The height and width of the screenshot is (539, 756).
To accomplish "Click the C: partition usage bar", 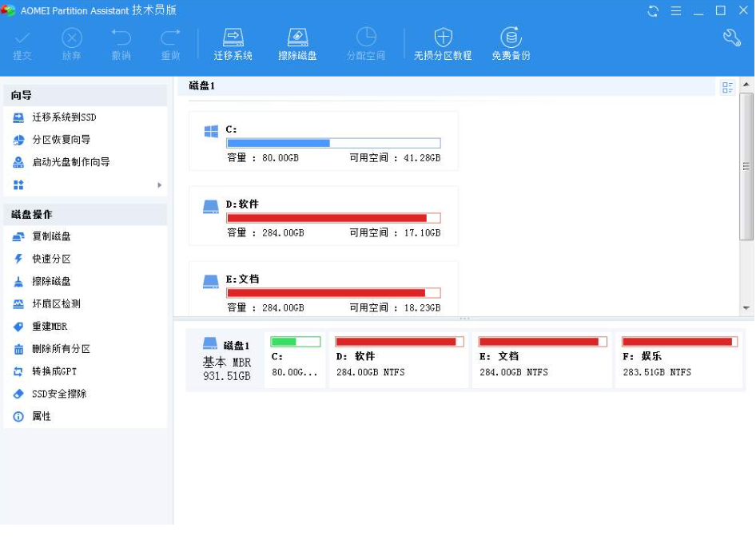I will (333, 143).
